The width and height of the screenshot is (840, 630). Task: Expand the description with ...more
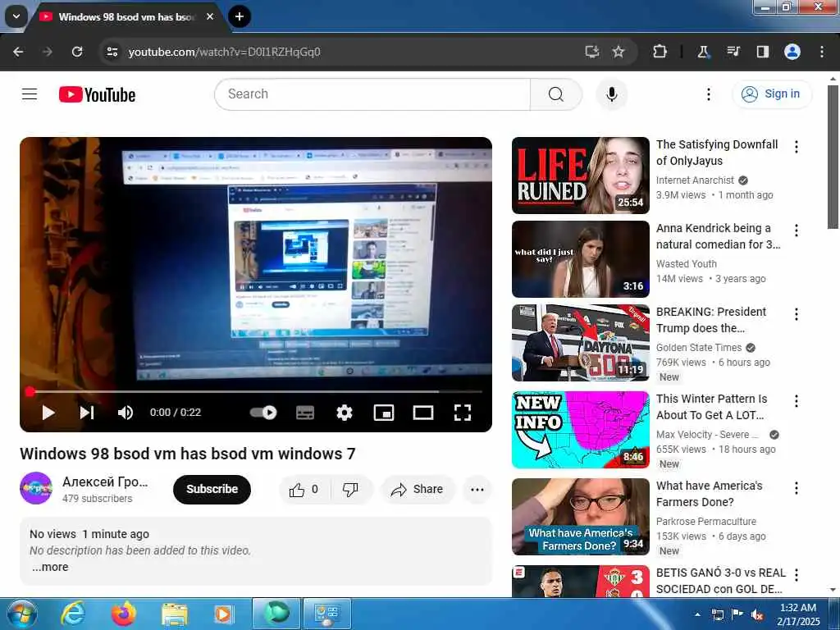tap(50, 567)
